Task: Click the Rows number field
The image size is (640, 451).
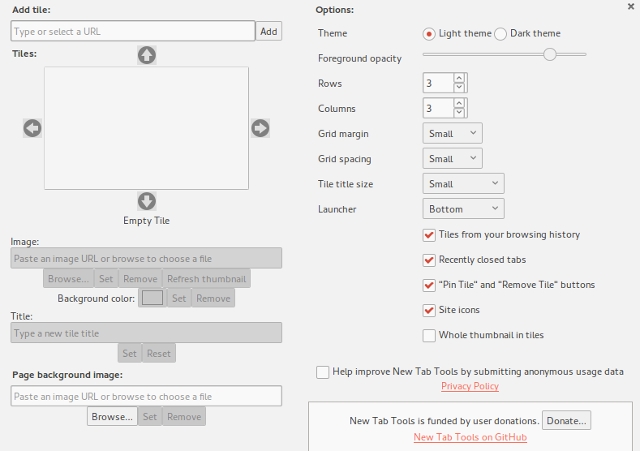Action: pyautogui.click(x=438, y=83)
